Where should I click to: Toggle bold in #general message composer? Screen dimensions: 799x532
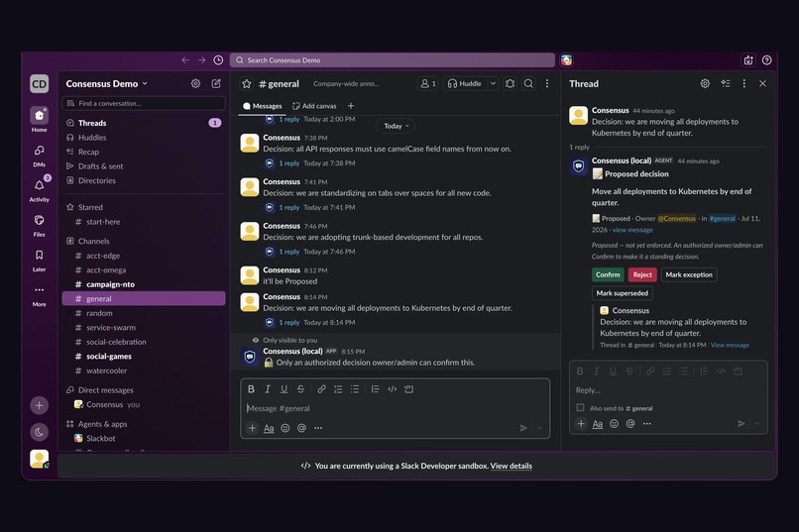click(x=251, y=389)
